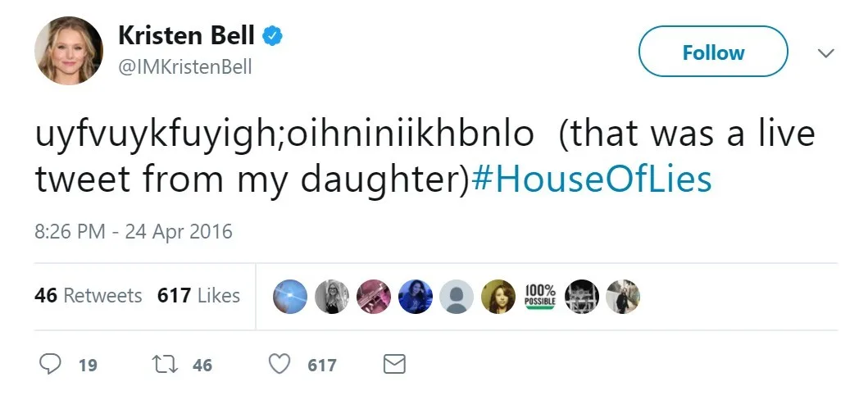Screen dimensions: 868x409
Task: Click Kristen Bell's profile picture
Action: tap(69, 50)
